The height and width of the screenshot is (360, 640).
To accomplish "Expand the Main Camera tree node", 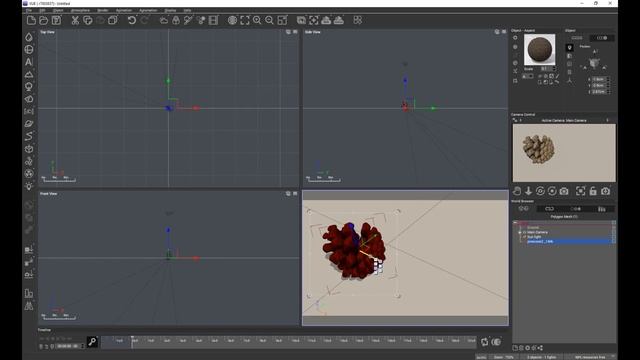I will 520,232.
